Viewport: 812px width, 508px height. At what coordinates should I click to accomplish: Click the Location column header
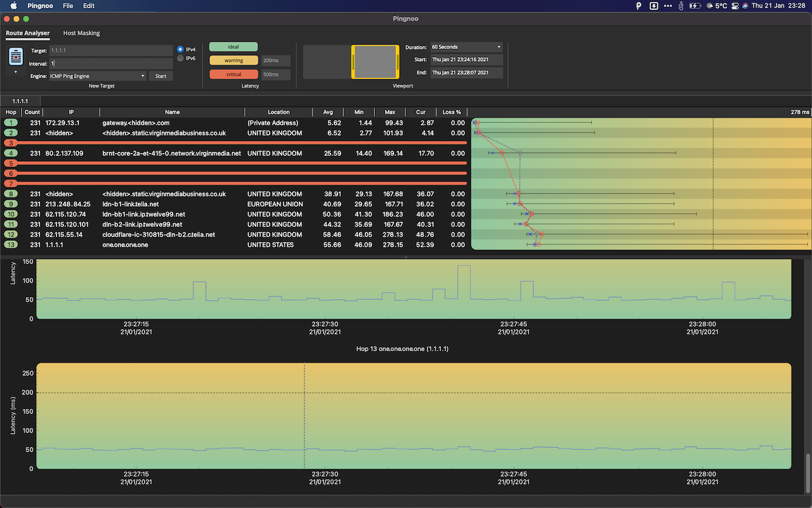(x=278, y=112)
